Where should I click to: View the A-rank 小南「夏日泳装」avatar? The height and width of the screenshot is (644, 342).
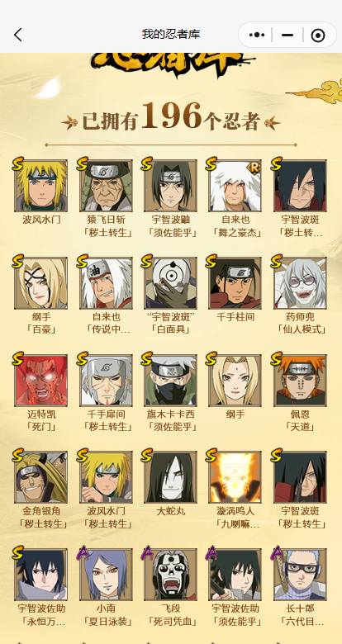coord(106,575)
